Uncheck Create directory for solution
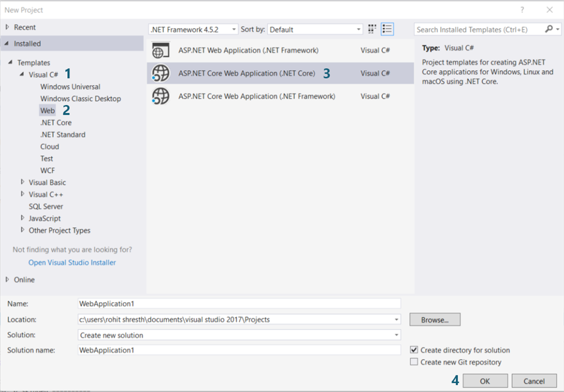This screenshot has height=392, width=564. 414,350
